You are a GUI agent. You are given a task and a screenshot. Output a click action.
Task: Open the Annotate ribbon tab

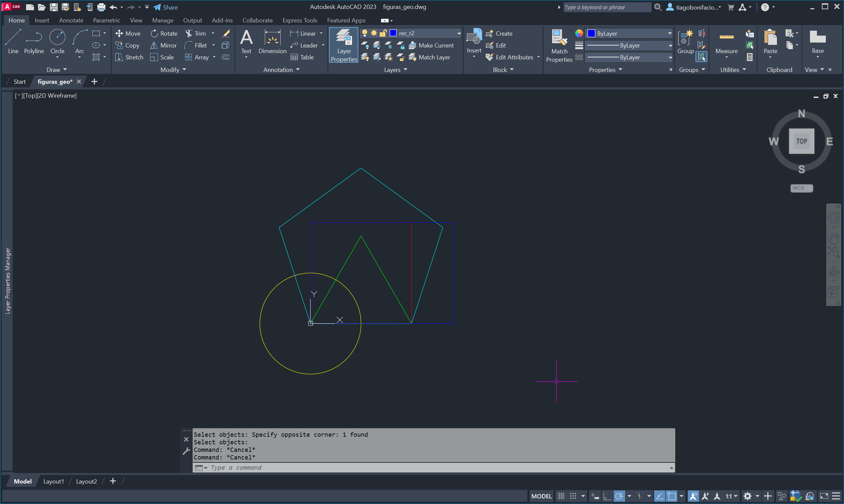[71, 20]
